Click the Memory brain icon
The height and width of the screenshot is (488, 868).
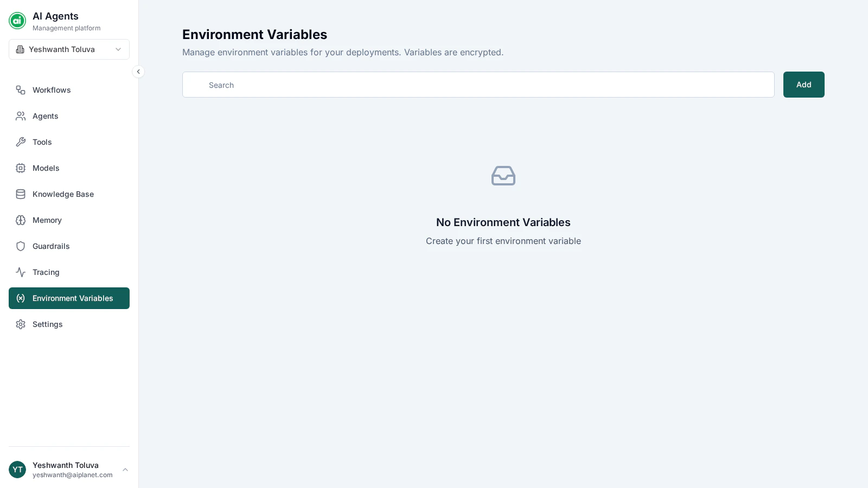[21, 220]
